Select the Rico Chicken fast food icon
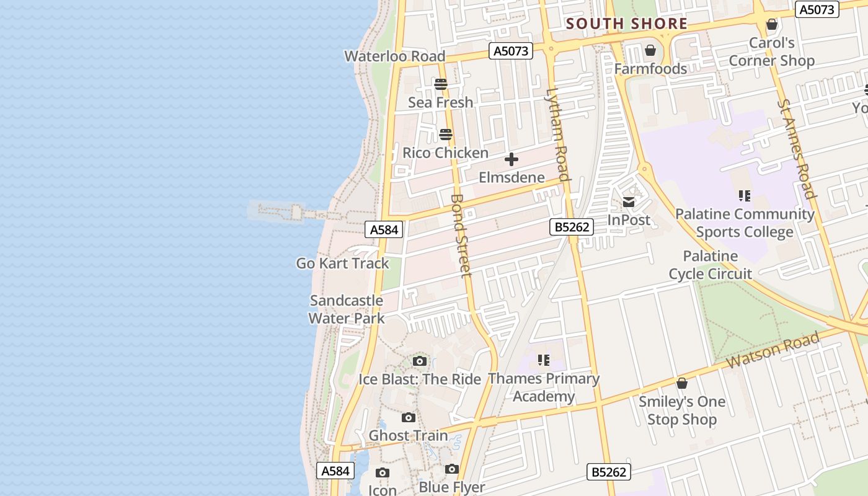868x496 pixels. [x=445, y=134]
